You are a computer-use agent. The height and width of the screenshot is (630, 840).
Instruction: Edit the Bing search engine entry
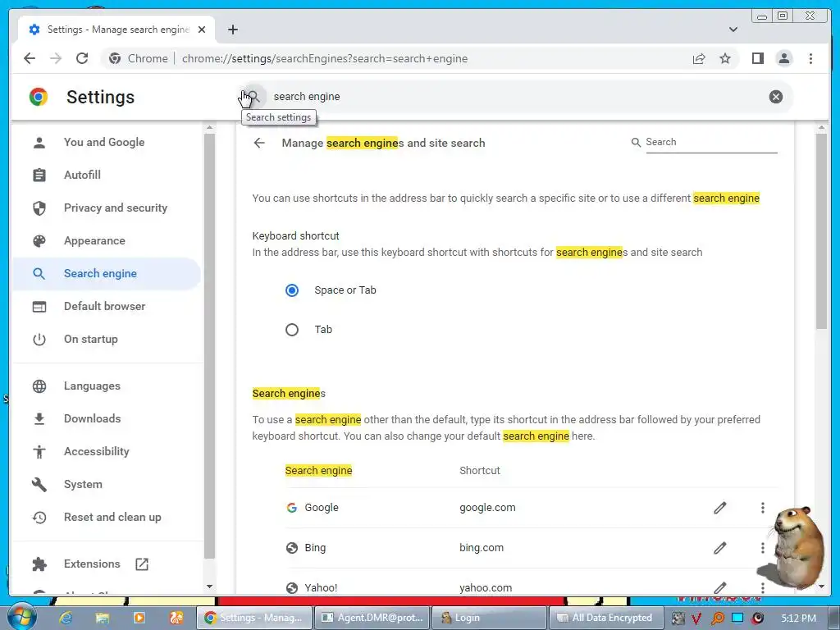pyautogui.click(x=720, y=547)
